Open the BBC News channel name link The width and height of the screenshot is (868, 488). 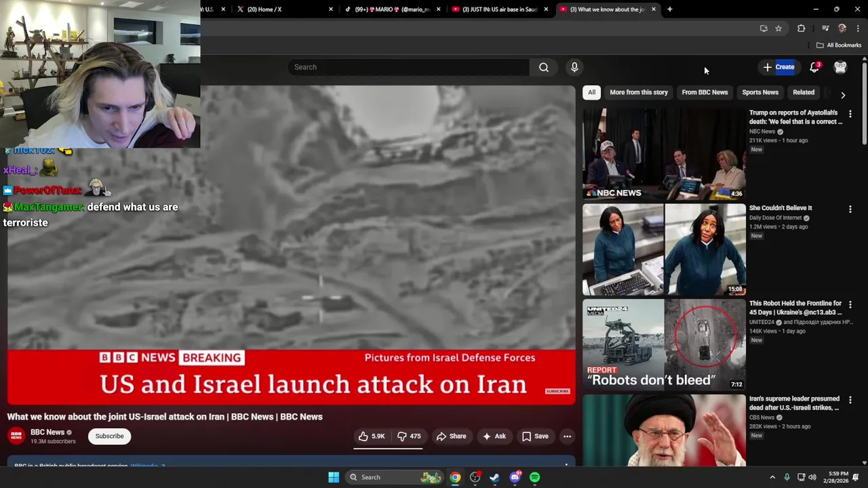pos(47,432)
